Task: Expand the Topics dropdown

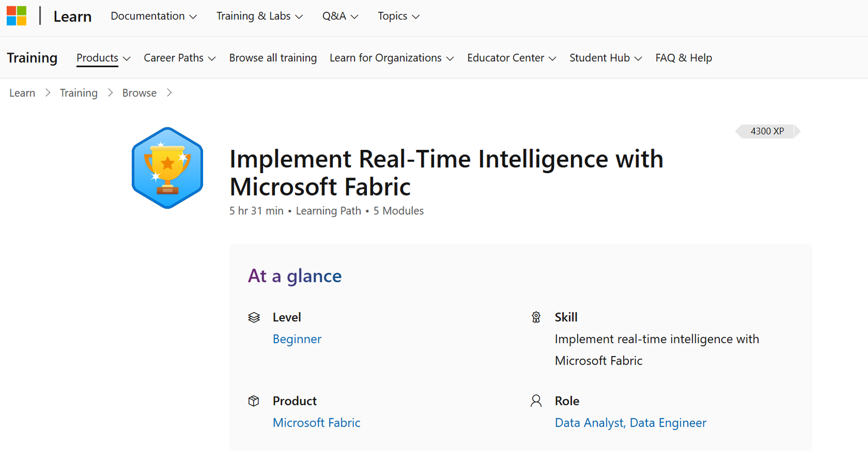Action: pos(399,16)
